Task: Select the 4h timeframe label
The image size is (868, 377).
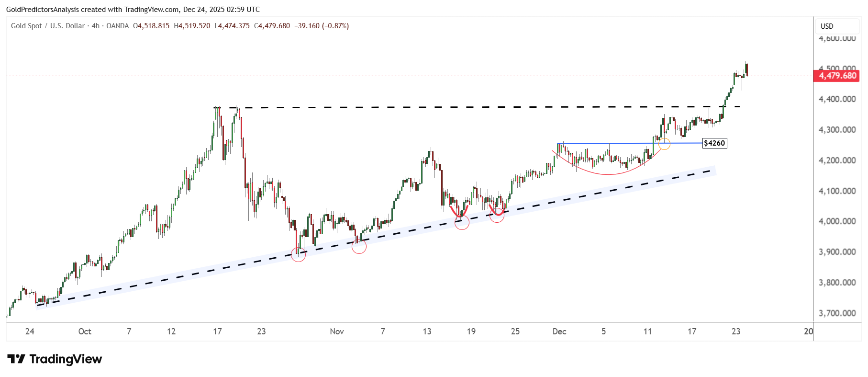Action: pos(96,26)
